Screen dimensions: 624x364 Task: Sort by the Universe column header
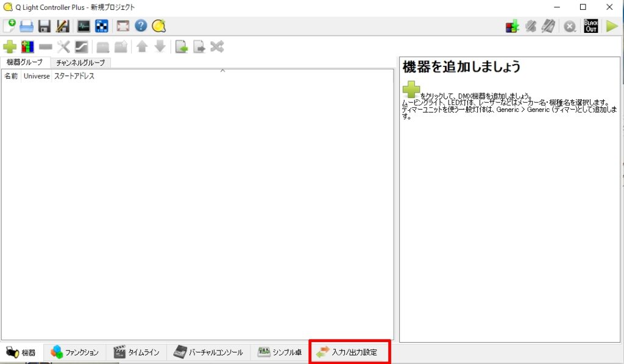(x=37, y=76)
